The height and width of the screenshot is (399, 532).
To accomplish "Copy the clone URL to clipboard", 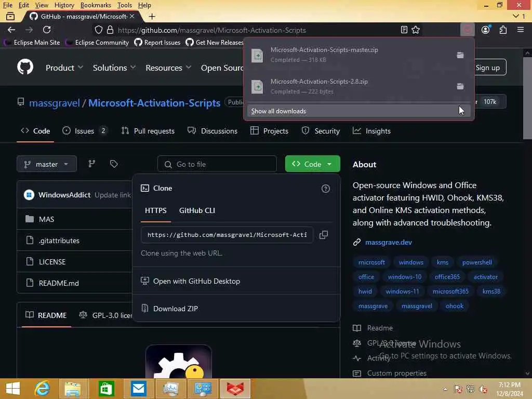I will tap(324, 235).
